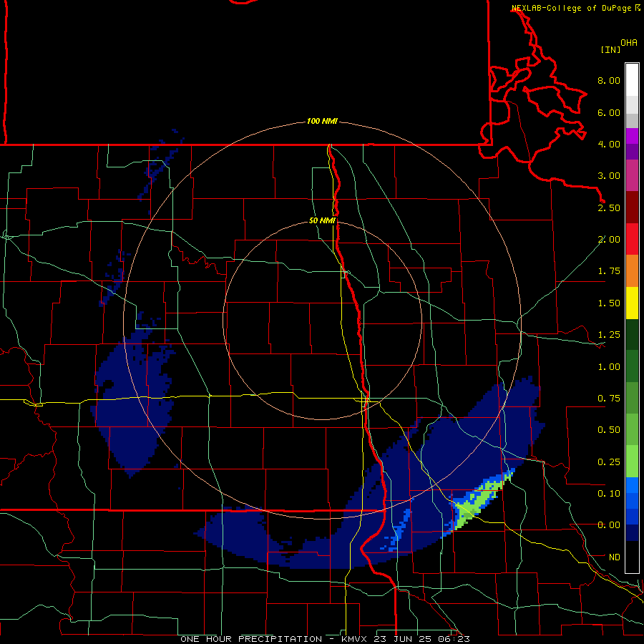Viewport: 644px width, 644px height.
Task: Click the ND legend label
Action: 615,557
